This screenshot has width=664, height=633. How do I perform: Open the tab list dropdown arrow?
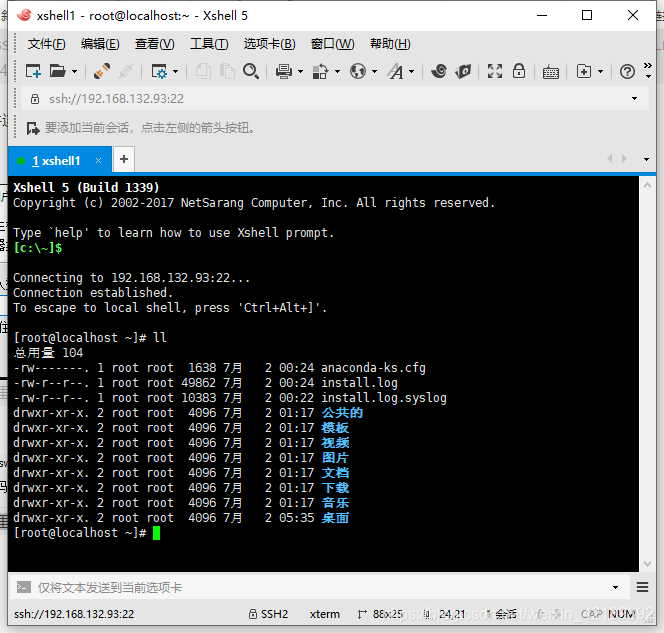coord(646,160)
